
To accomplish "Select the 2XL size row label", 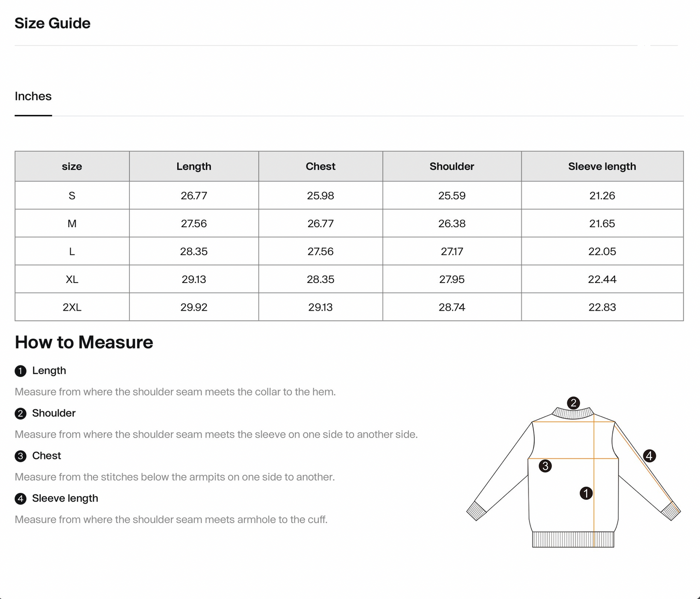I will [72, 307].
